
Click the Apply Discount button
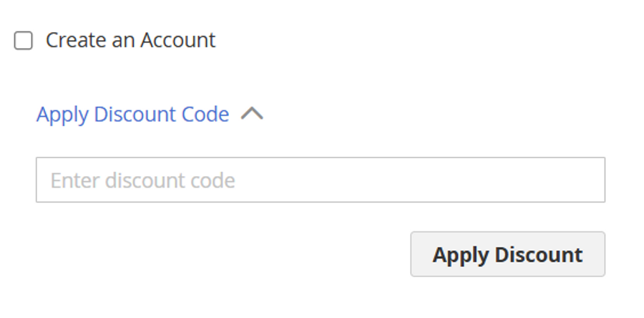[x=507, y=254]
